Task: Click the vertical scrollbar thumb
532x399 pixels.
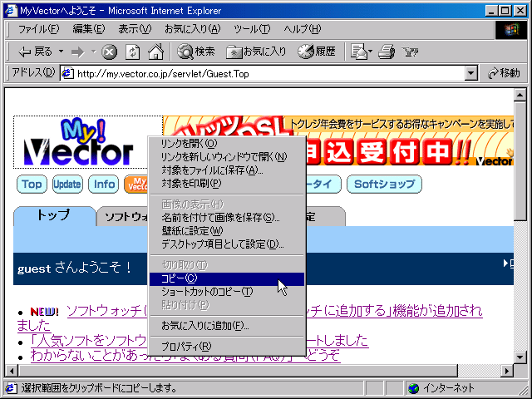Action: pyautogui.click(x=520, y=161)
